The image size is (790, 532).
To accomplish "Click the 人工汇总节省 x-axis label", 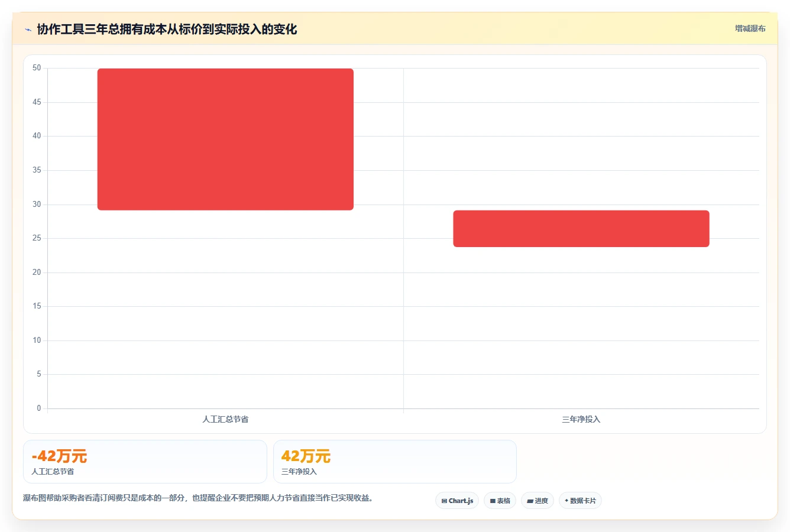I will tap(225, 419).
